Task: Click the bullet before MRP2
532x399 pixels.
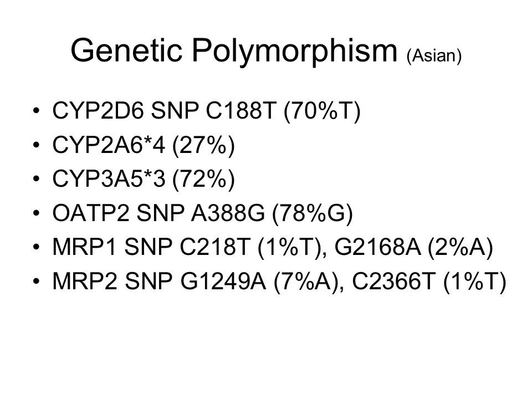Action: click(x=37, y=282)
